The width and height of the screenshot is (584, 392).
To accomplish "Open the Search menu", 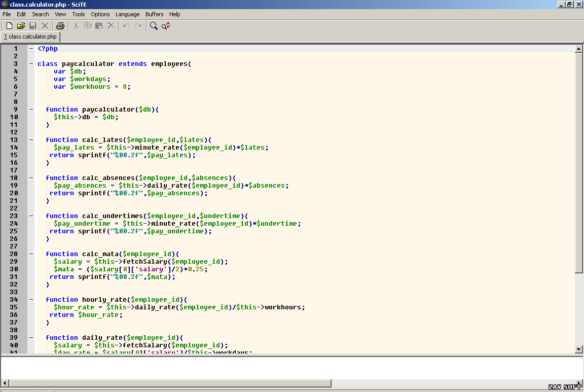I will (x=40, y=14).
